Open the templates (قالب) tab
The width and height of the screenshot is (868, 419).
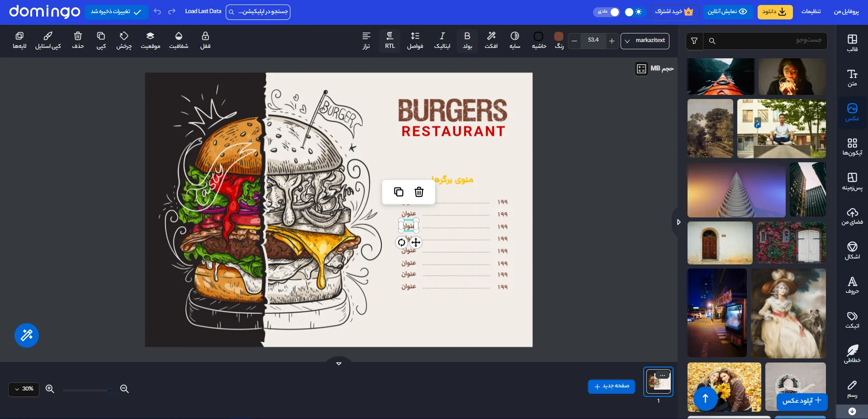pos(852,43)
